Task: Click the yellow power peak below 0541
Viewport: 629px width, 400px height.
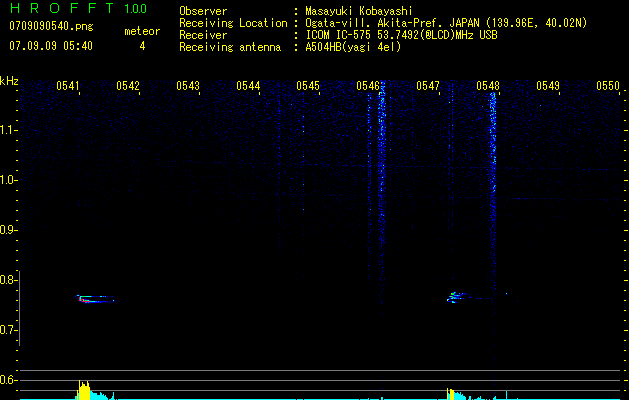Action: (84, 390)
